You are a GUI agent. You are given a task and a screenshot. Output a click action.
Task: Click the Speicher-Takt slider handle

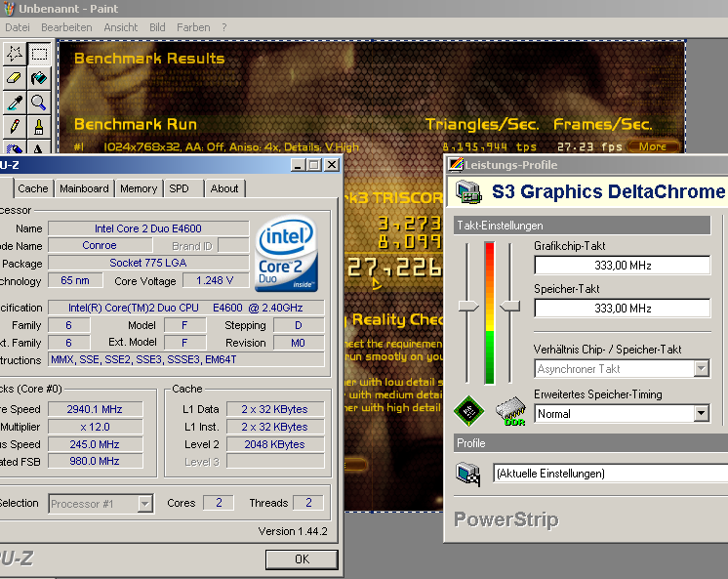pos(509,307)
